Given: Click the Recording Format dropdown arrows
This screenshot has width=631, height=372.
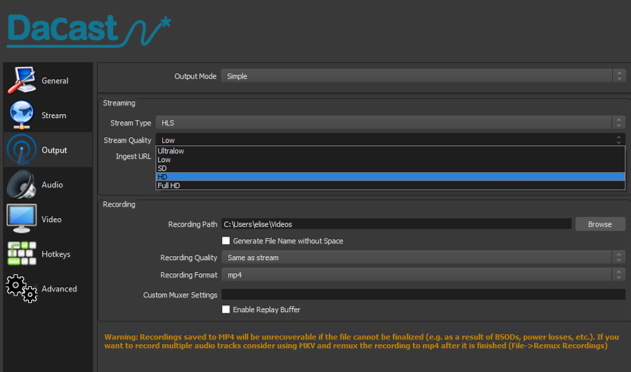Looking at the screenshot, I should 619,275.
